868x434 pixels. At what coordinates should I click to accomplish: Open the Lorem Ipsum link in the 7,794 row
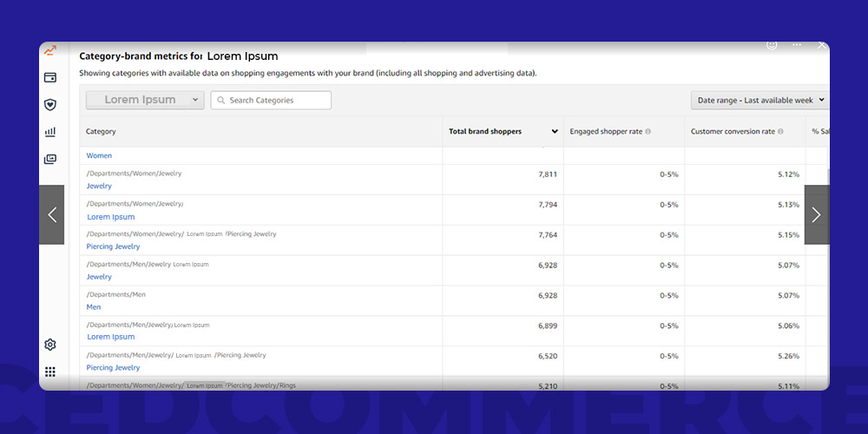coord(111,217)
